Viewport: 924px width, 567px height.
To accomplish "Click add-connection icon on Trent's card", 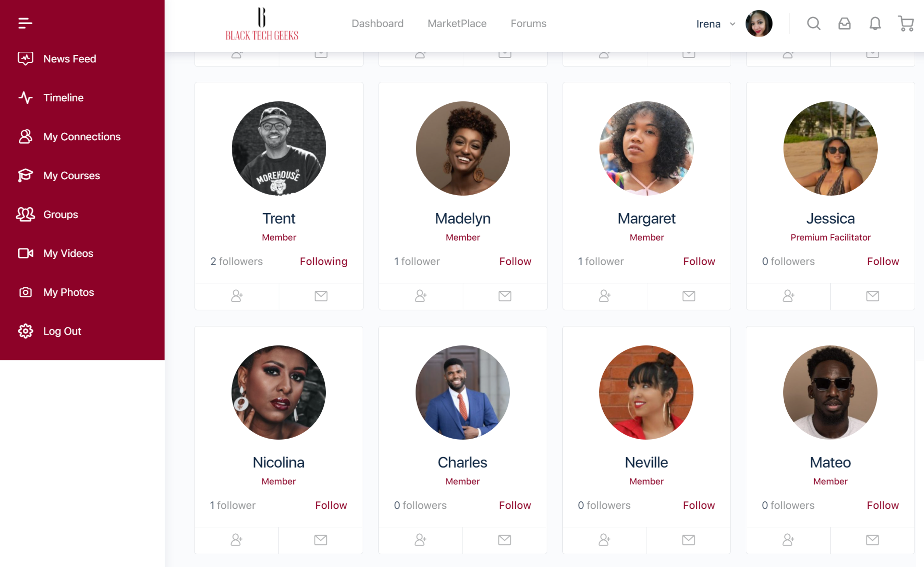I will point(237,296).
